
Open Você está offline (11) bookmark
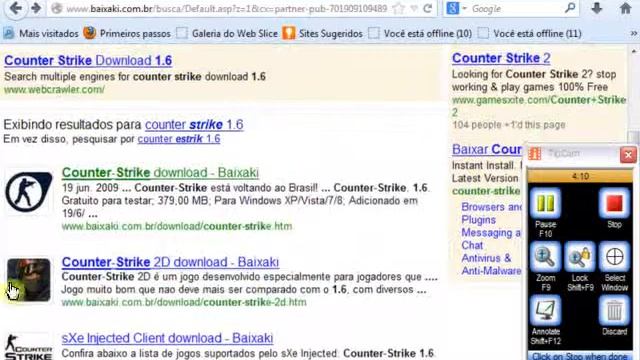click(x=529, y=33)
